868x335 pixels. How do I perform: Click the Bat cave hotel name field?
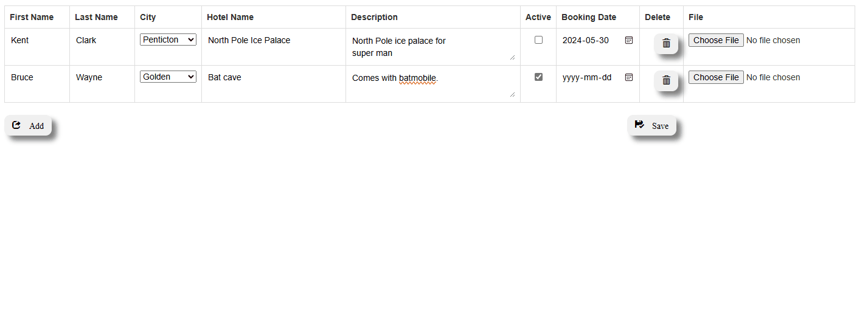click(x=274, y=77)
